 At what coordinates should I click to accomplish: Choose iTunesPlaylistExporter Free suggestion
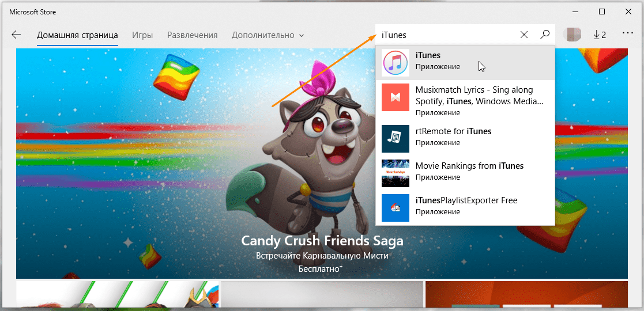click(x=465, y=207)
